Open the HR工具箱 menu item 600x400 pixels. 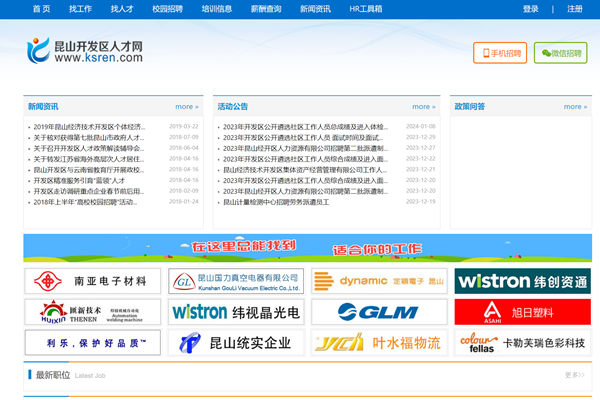(x=366, y=9)
